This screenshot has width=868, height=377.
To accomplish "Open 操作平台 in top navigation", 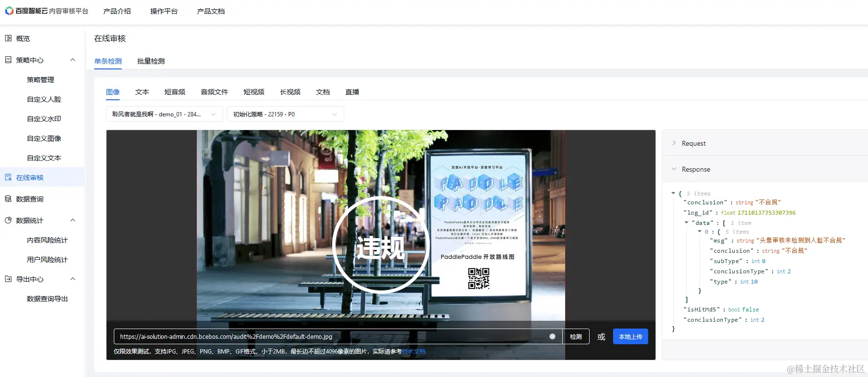I will 164,11.
